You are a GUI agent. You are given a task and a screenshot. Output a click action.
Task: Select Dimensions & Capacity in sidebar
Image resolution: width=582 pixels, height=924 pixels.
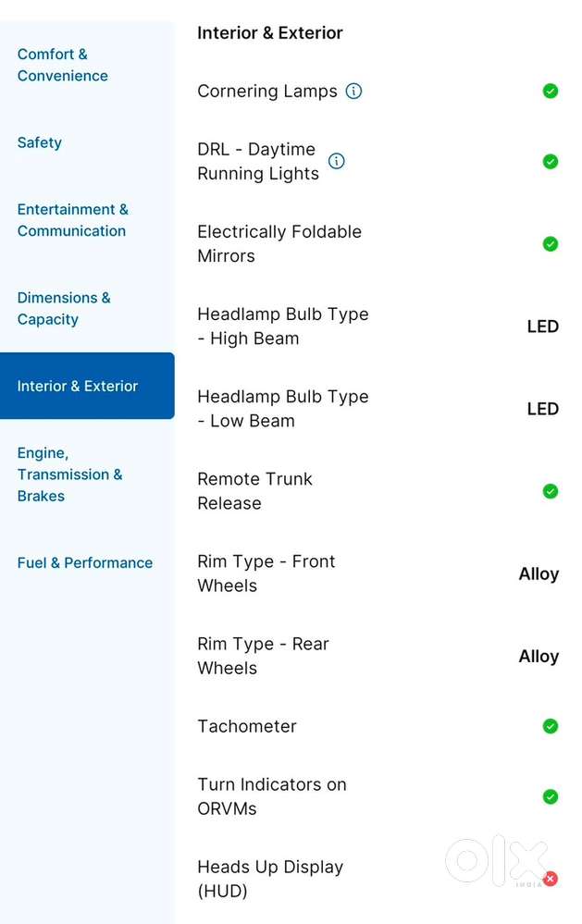point(64,308)
